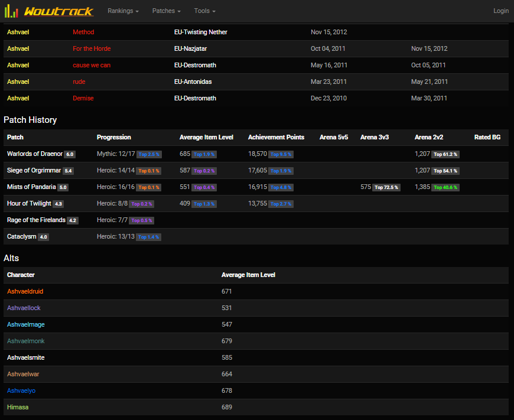
Task: Open Mists of Pandaria patch entry
Action: pos(31,187)
